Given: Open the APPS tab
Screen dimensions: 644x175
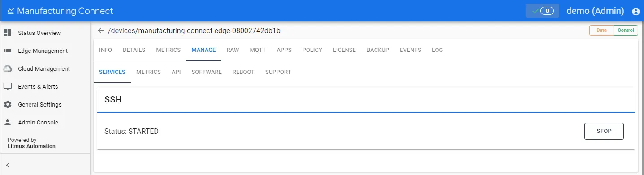Looking at the screenshot, I should pyautogui.click(x=284, y=50).
